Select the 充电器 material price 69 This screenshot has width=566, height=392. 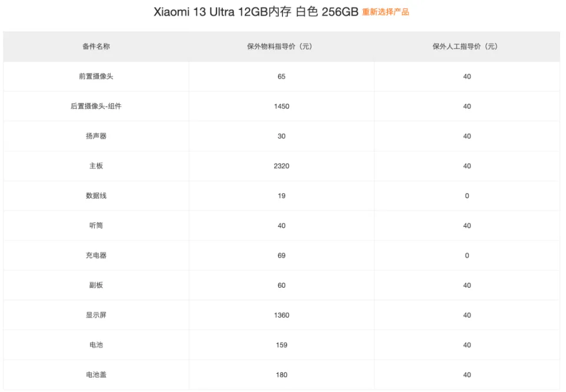pos(281,255)
